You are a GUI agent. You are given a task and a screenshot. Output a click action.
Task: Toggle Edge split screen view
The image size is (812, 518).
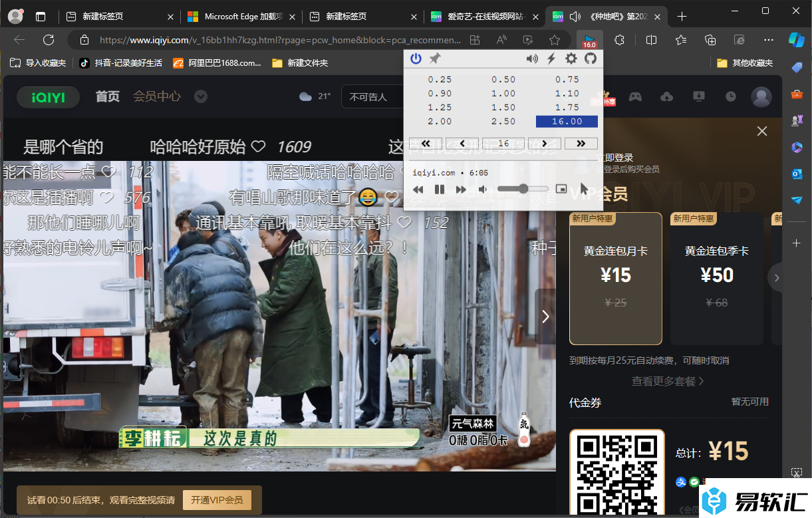point(652,40)
